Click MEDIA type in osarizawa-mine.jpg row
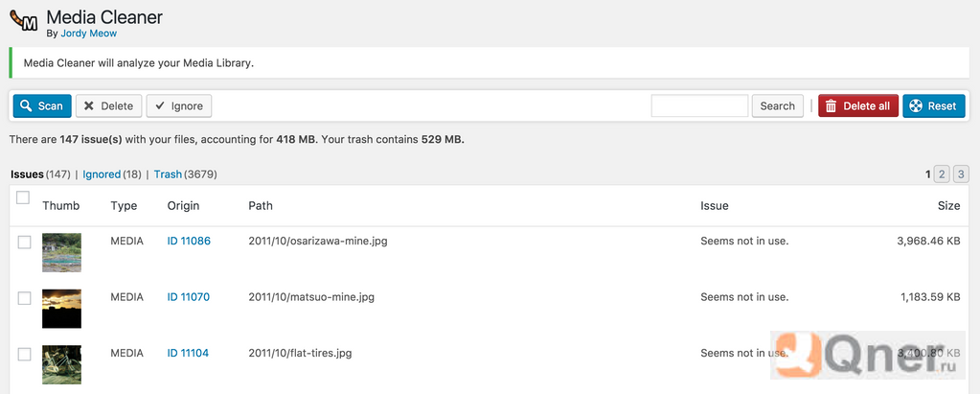The height and width of the screenshot is (394, 980). (126, 241)
